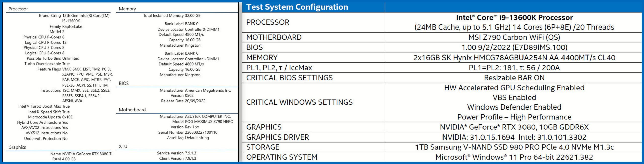
Task: Select the Graphics section heading
Action: tap(17, 147)
